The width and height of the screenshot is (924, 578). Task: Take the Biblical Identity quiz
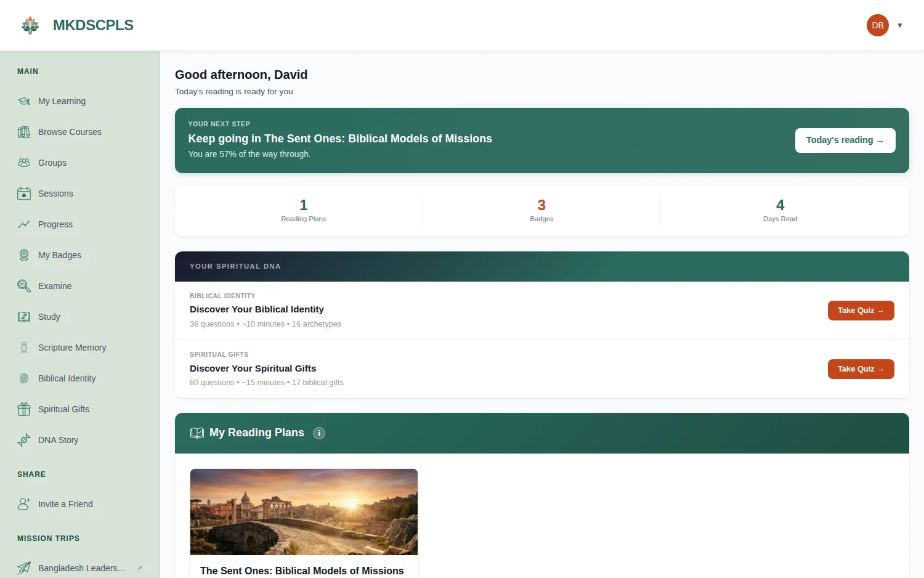point(861,311)
